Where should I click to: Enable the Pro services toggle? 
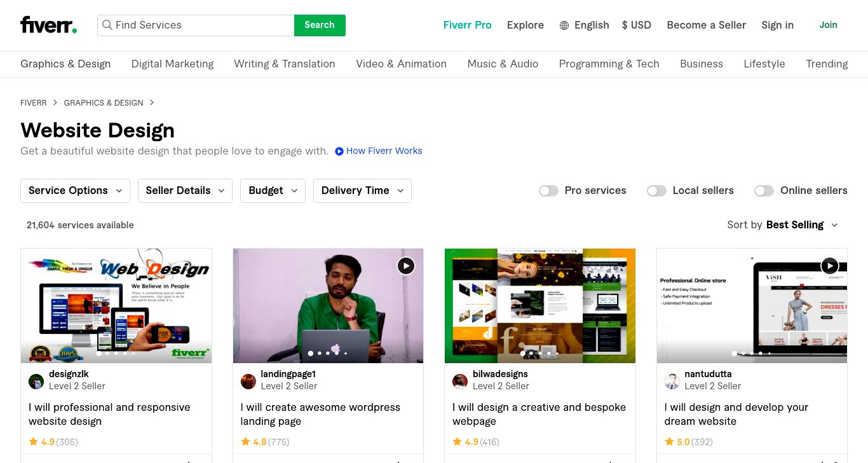[548, 191]
